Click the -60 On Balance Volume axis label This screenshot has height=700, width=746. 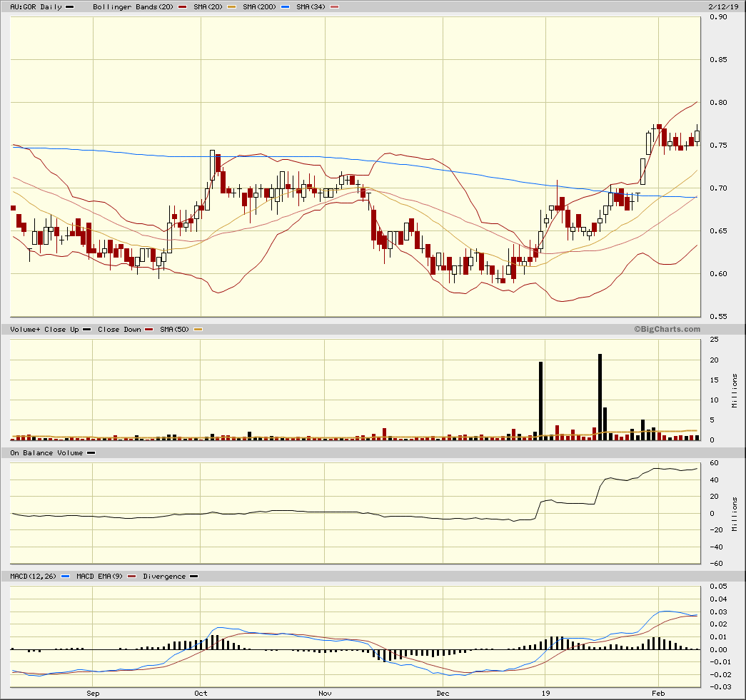point(716,564)
